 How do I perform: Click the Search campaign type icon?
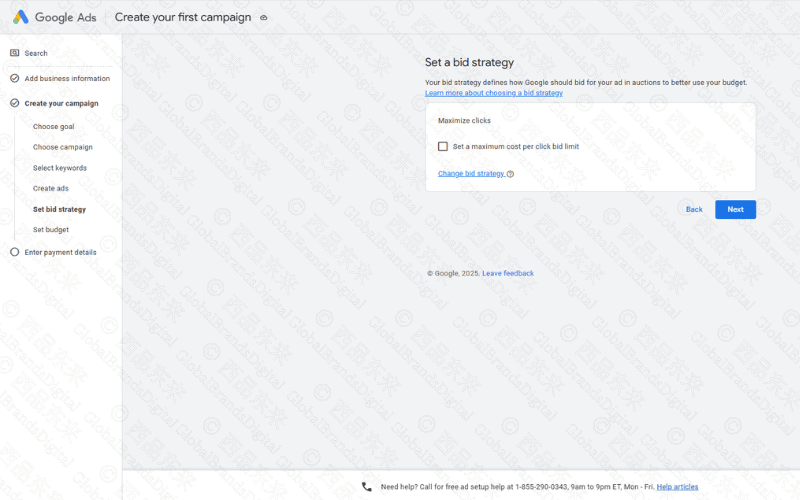(x=14, y=53)
